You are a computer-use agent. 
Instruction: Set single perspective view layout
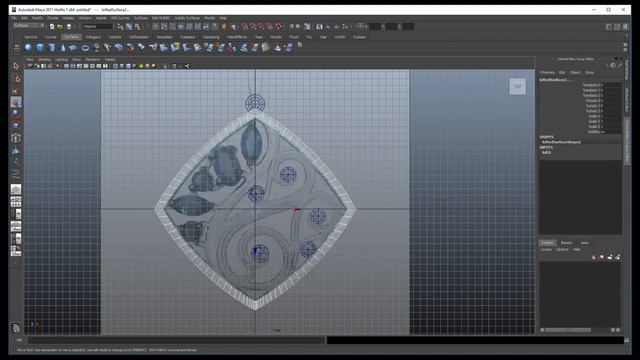point(16,189)
